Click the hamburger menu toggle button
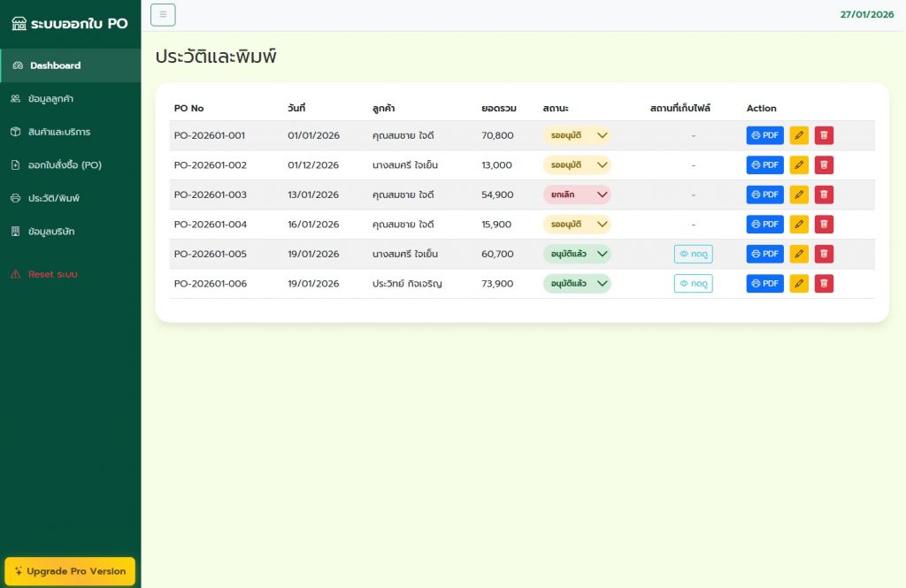Screen dimensions: 906x588 coord(163,15)
